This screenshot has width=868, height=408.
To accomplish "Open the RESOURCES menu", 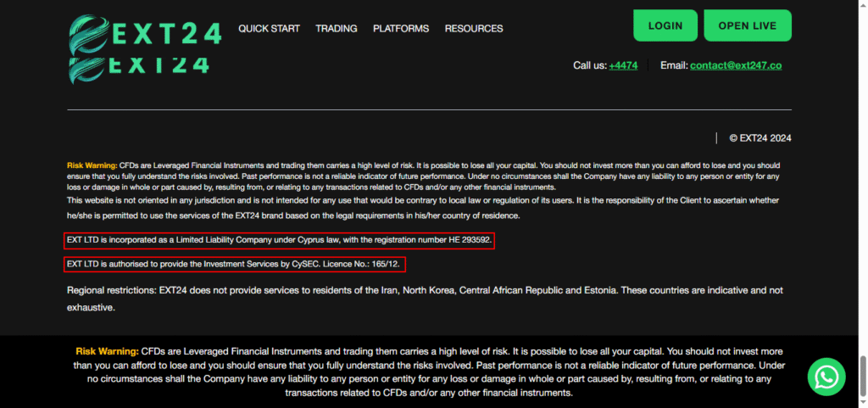I will coord(474,28).
